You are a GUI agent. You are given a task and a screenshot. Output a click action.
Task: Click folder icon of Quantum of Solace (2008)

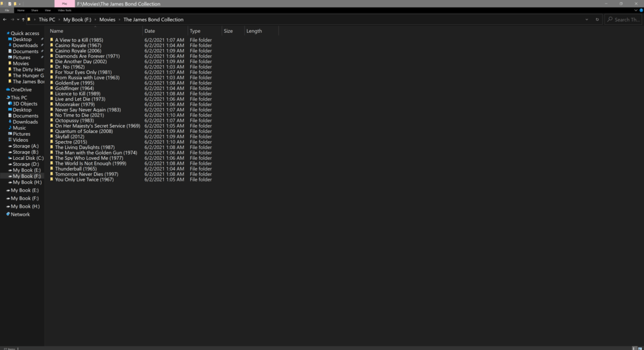52,131
